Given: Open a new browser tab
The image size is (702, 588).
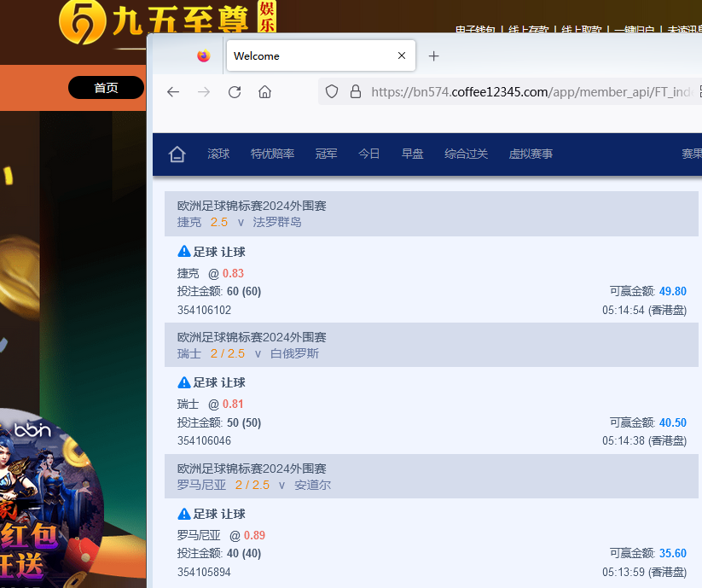Looking at the screenshot, I should tap(433, 56).
